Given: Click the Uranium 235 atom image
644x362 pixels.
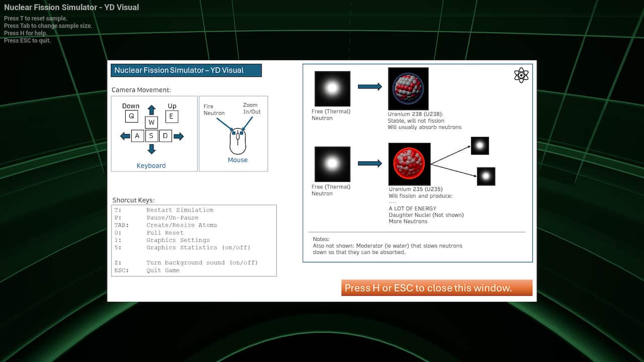Looking at the screenshot, I should [410, 164].
